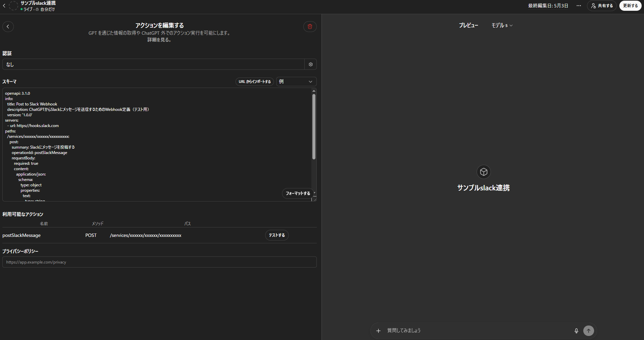The height and width of the screenshot is (340, 644).
Task: Click the 最終編集日: 5月3日 text
Action: click(548, 6)
